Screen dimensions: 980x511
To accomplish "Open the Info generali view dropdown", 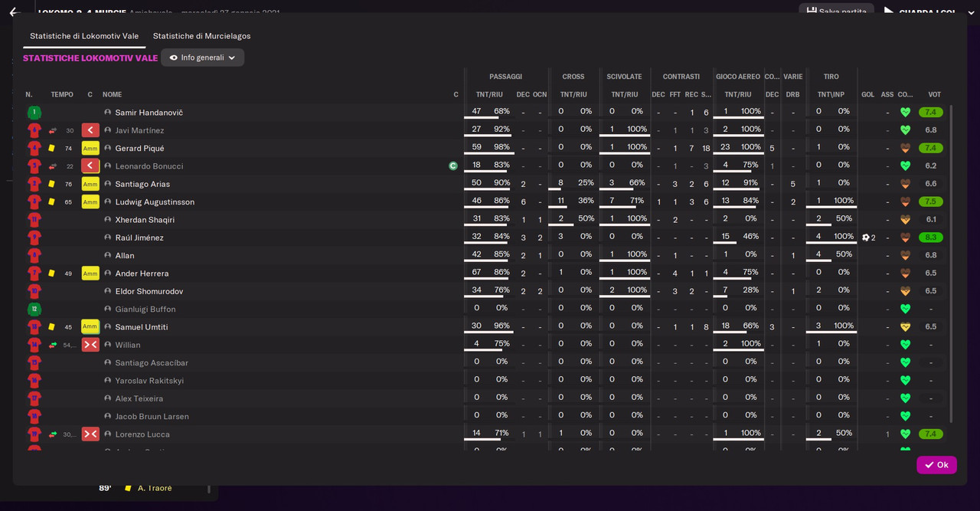I will tap(202, 57).
